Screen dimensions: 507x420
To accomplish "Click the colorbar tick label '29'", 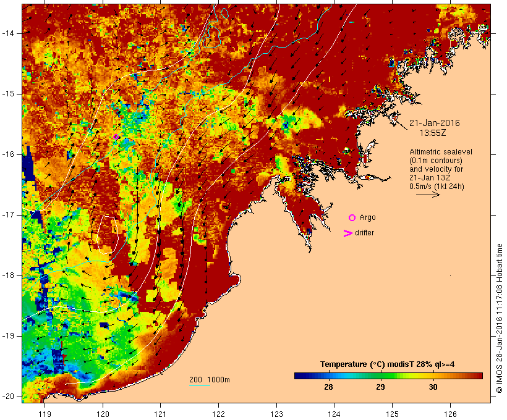I will click(380, 387).
